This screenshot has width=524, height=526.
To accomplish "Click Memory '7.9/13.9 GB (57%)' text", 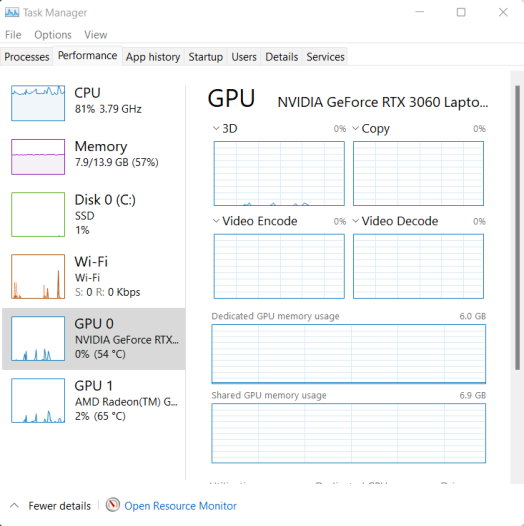I will (116, 162).
